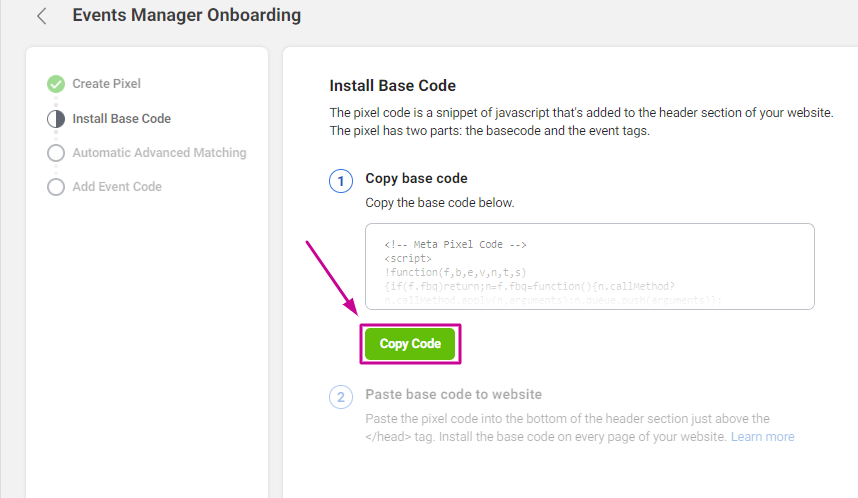The width and height of the screenshot is (858, 498).
Task: Open the Add Event Code step
Action: [x=117, y=187]
